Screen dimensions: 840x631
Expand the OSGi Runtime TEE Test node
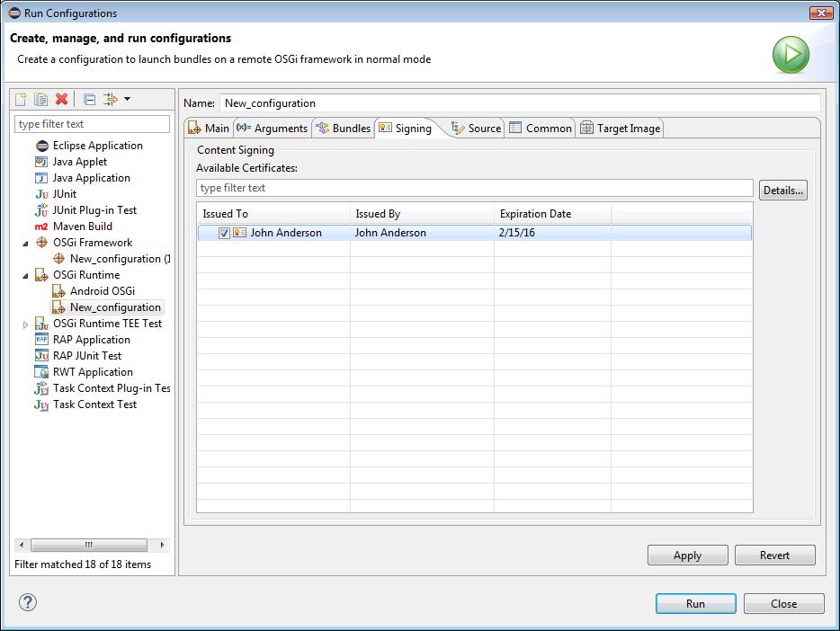coord(25,324)
